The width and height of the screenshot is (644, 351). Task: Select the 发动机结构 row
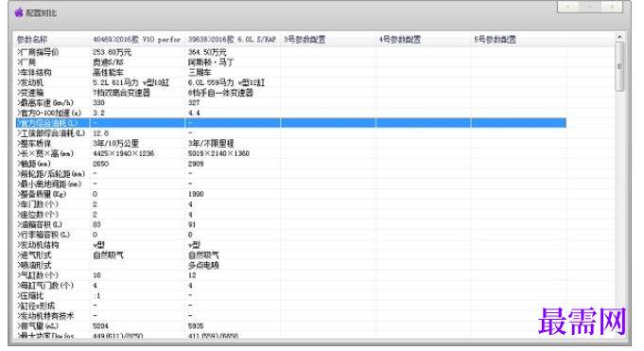(290, 244)
